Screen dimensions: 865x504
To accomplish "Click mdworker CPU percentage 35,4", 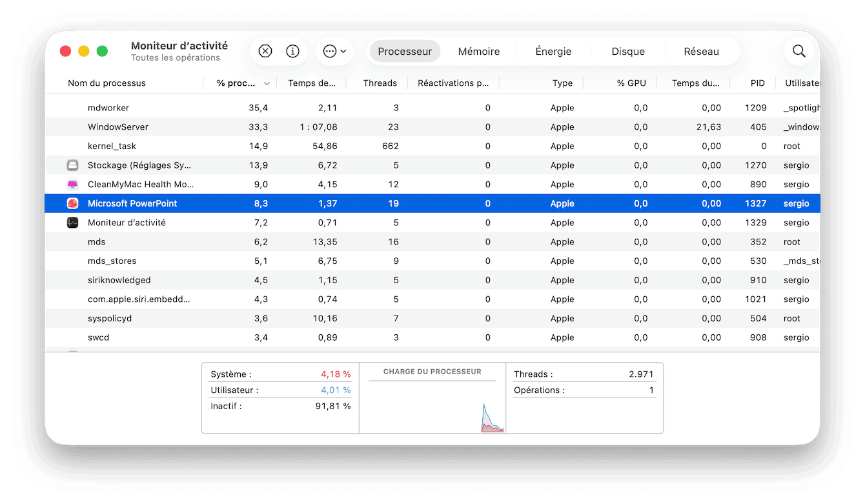I will point(258,108).
